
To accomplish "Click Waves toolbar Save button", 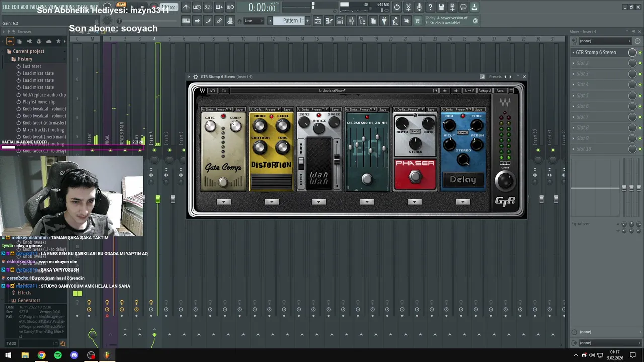I will (x=500, y=90).
